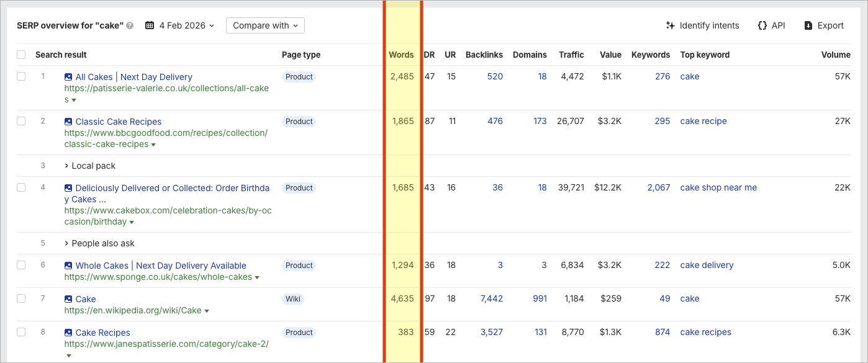The height and width of the screenshot is (363, 868).
Task: Click keywords count 2,067
Action: (x=659, y=187)
